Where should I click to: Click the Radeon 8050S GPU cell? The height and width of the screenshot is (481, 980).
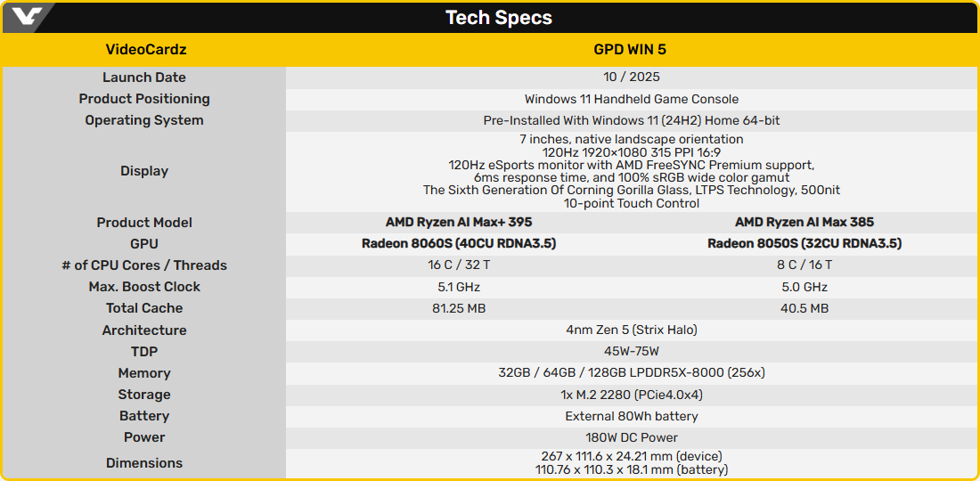804,243
